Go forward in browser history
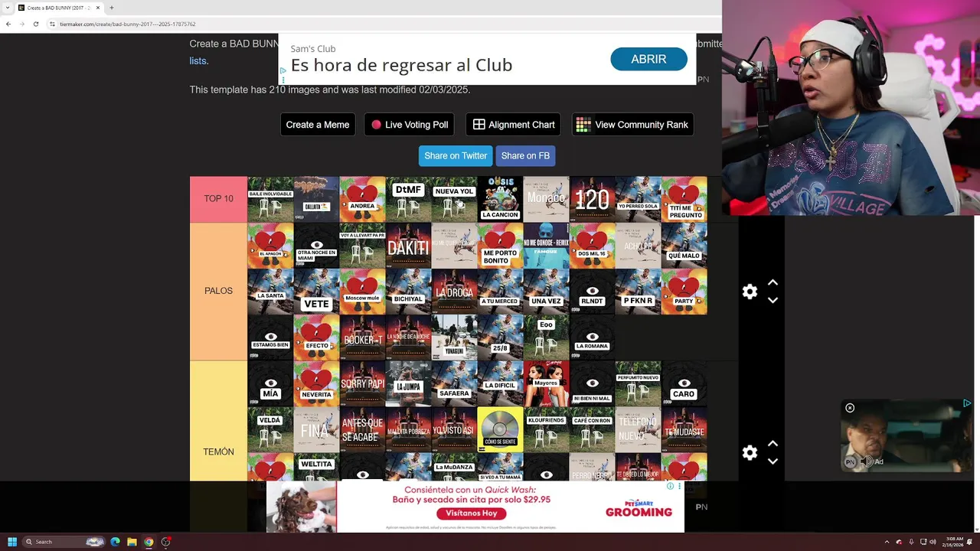 (x=22, y=24)
